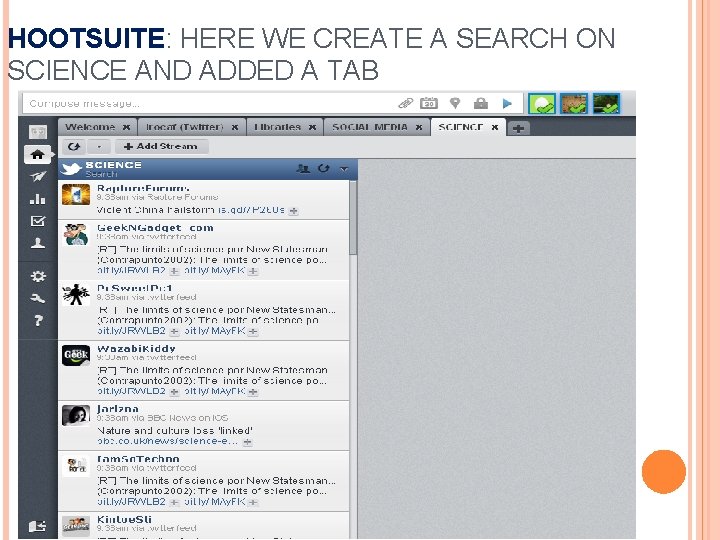Click the location pin icon
The image size is (720, 540).
455,103
